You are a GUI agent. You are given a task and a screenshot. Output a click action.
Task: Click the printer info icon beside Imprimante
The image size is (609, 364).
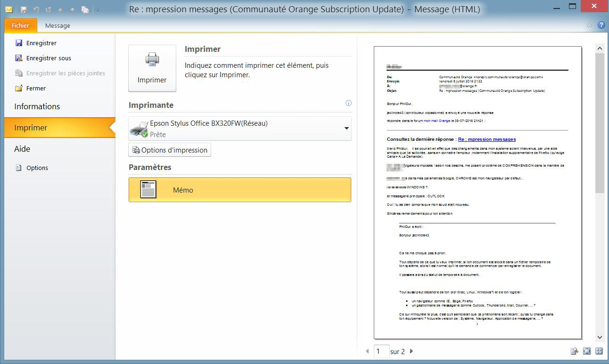point(348,103)
